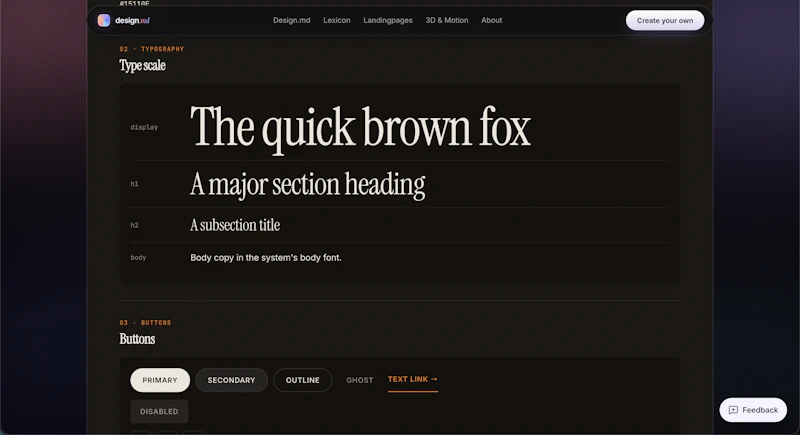Select the 'Body copy in the system's body font.' text
This screenshot has width=800, height=435.
click(x=266, y=258)
